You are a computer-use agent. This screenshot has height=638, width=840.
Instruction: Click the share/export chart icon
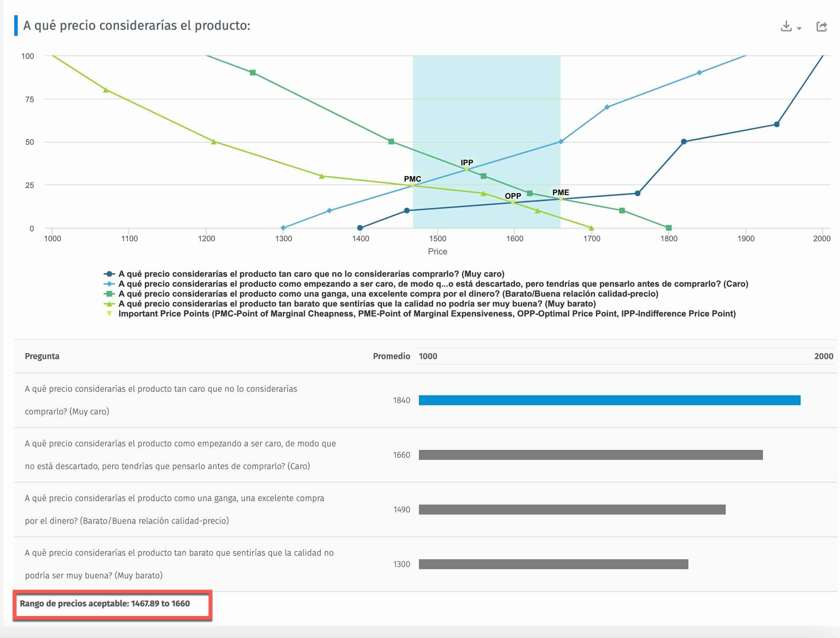[x=822, y=26]
